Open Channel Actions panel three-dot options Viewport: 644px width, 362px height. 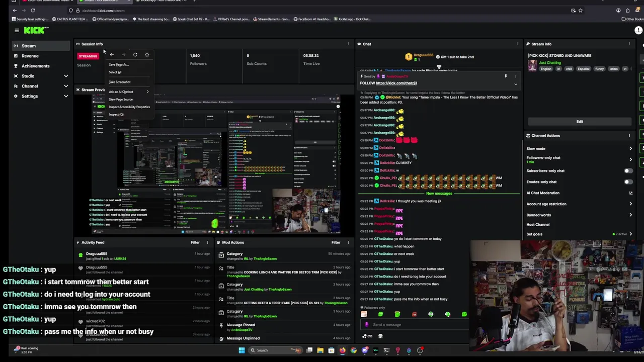tap(629, 135)
